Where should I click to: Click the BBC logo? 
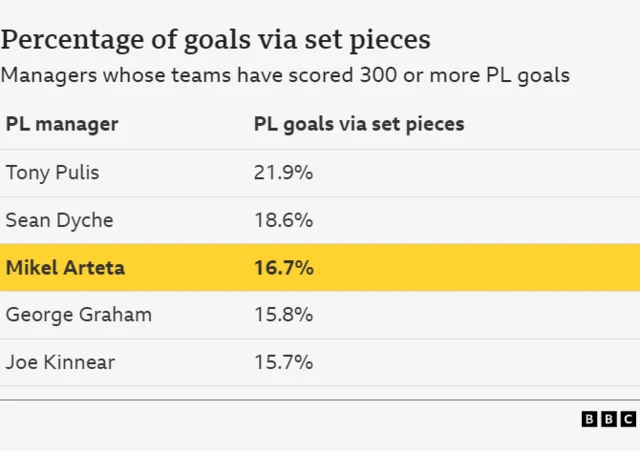[608, 419]
